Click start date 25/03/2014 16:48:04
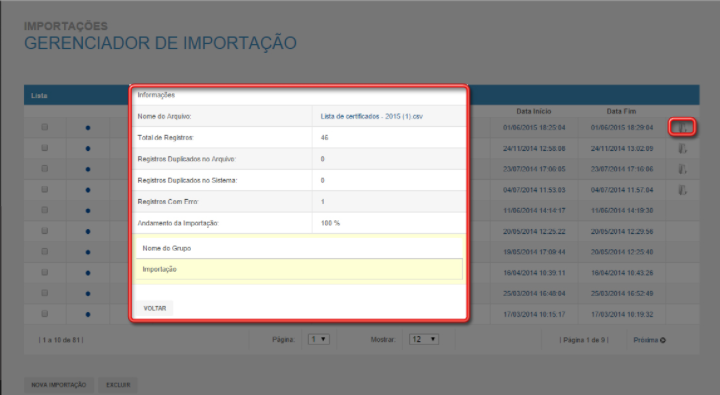The width and height of the screenshot is (720, 395). tap(534, 293)
